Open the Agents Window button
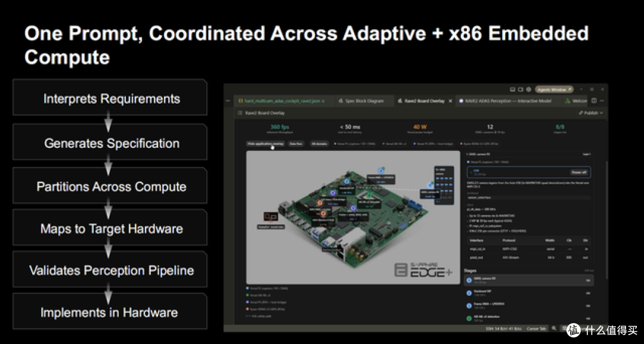The width and height of the screenshot is (644, 344). 554,89
